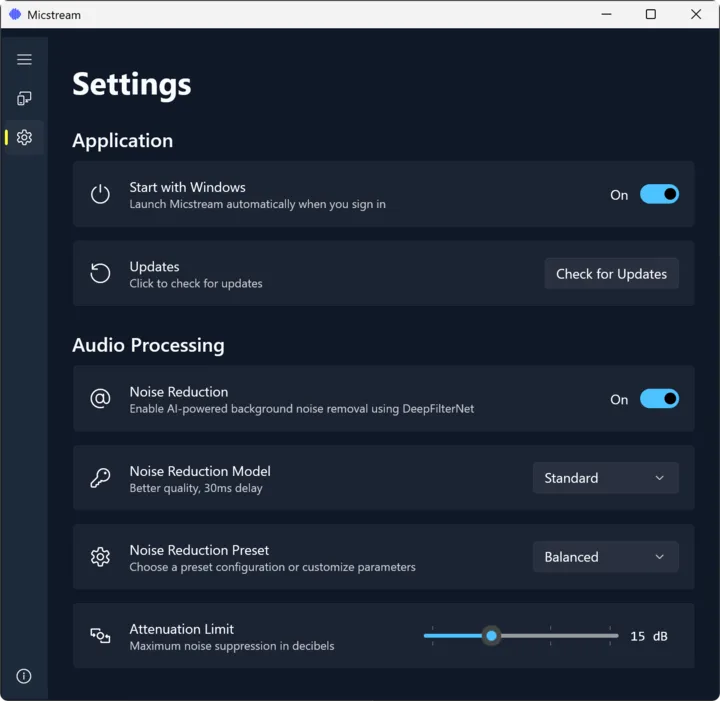This screenshot has height=701, width=720.
Task: Click the 'Better quality, 30ms delay' description
Action: tap(196, 488)
